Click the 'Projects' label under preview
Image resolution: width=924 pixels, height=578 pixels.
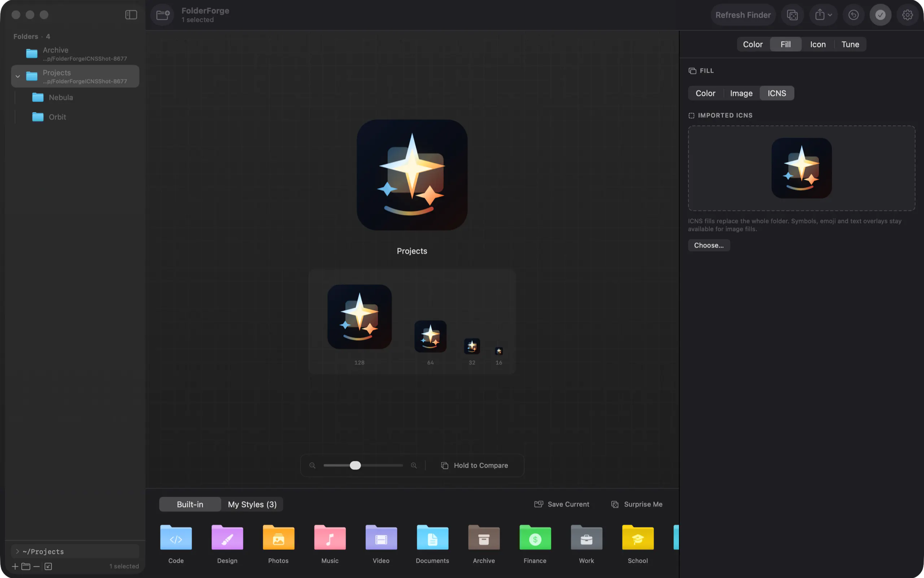tap(412, 251)
